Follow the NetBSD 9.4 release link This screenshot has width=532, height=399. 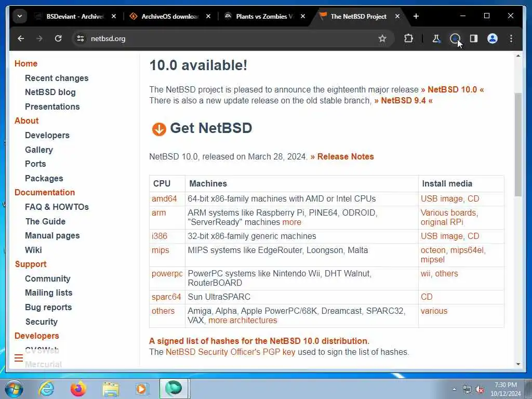403,100
